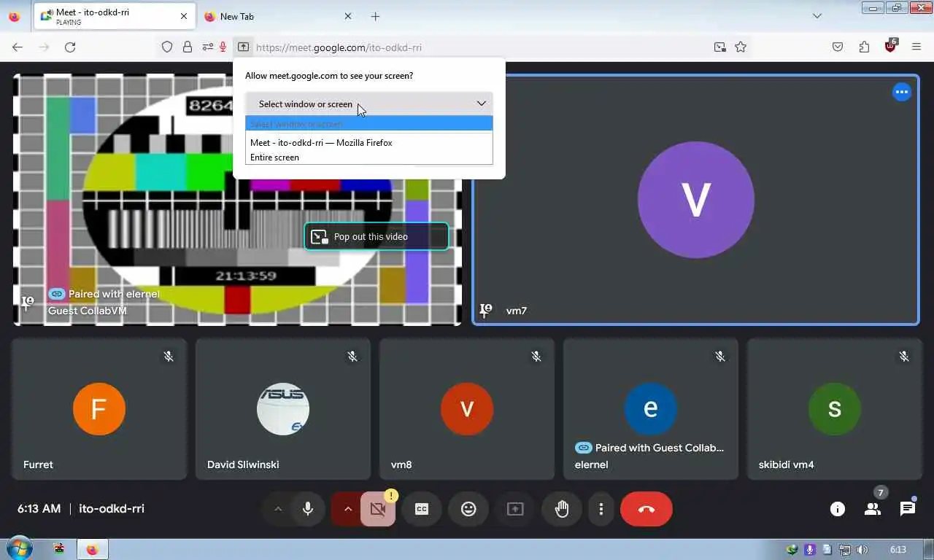Click the taskbar clock showing 6:13
934x560 pixels.
point(898,550)
